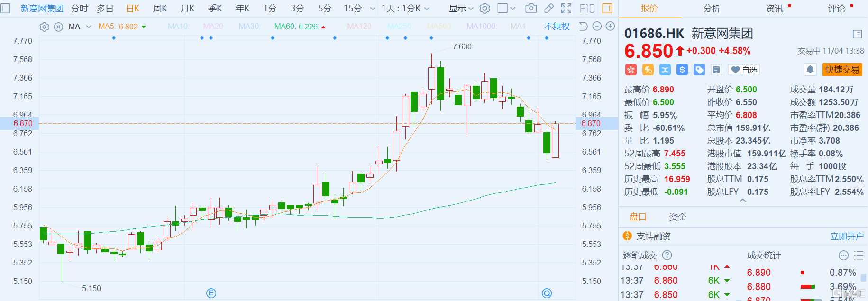Remove MA indicator with circled X icon
The height and width of the screenshot is (301, 868).
click(58, 27)
